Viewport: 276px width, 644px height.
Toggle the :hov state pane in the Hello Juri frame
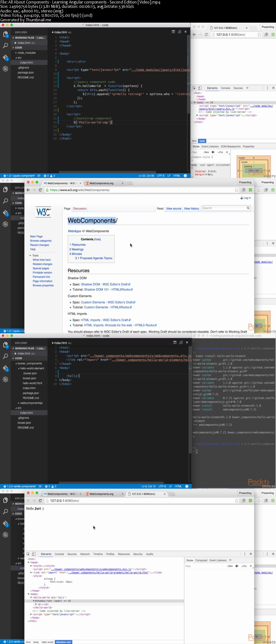pos(230,566)
